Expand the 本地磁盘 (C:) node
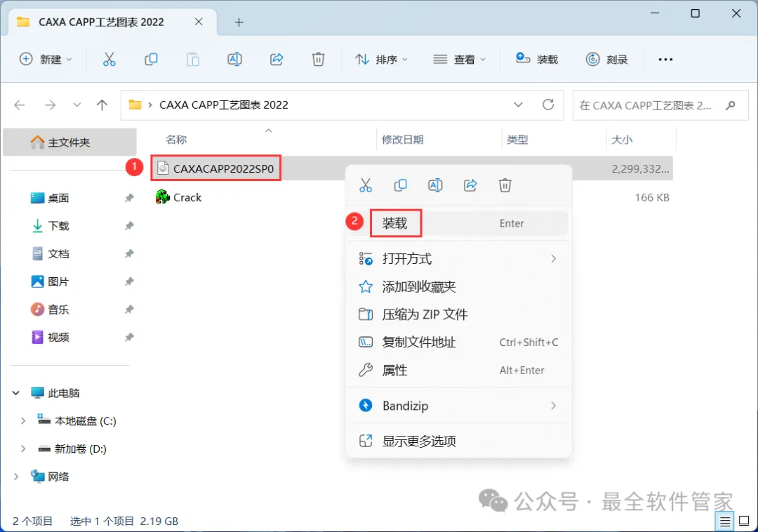Image resolution: width=758 pixels, height=532 pixels. [x=22, y=421]
